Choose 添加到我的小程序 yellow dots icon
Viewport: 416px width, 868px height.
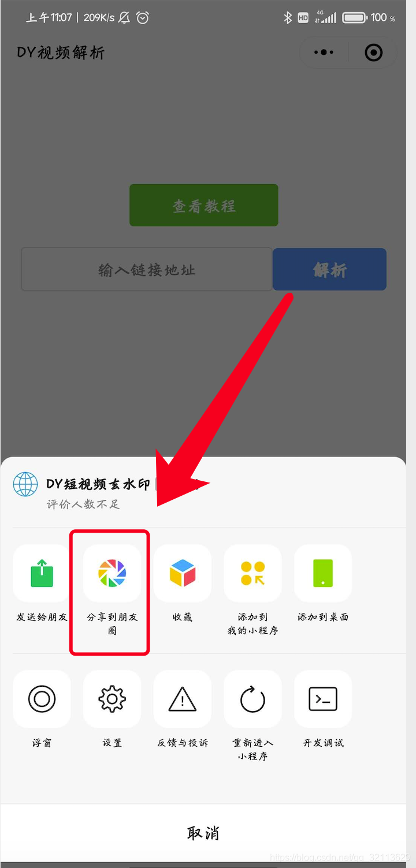pos(253,573)
